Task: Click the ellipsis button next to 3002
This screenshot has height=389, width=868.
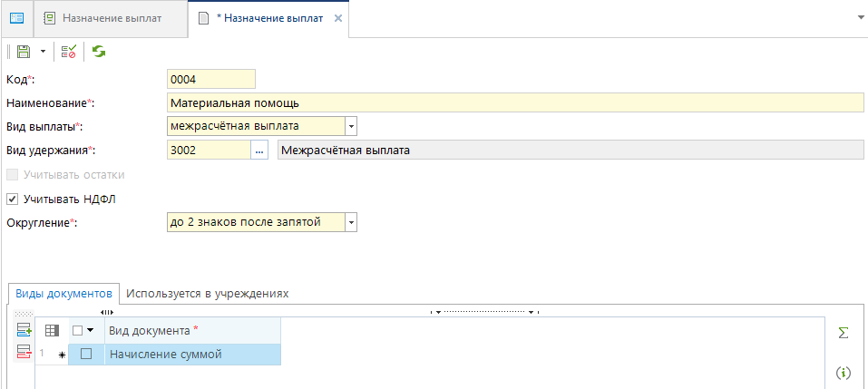Action: click(259, 151)
